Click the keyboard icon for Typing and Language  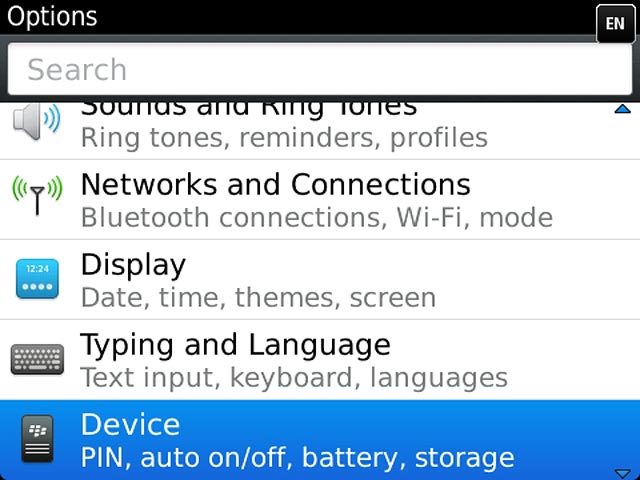[x=37, y=359]
